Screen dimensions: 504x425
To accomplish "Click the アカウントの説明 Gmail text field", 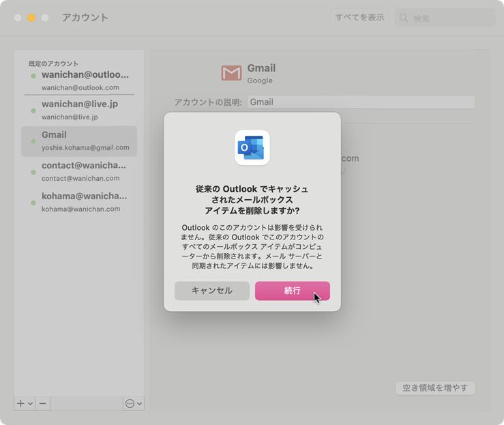I will pos(361,102).
